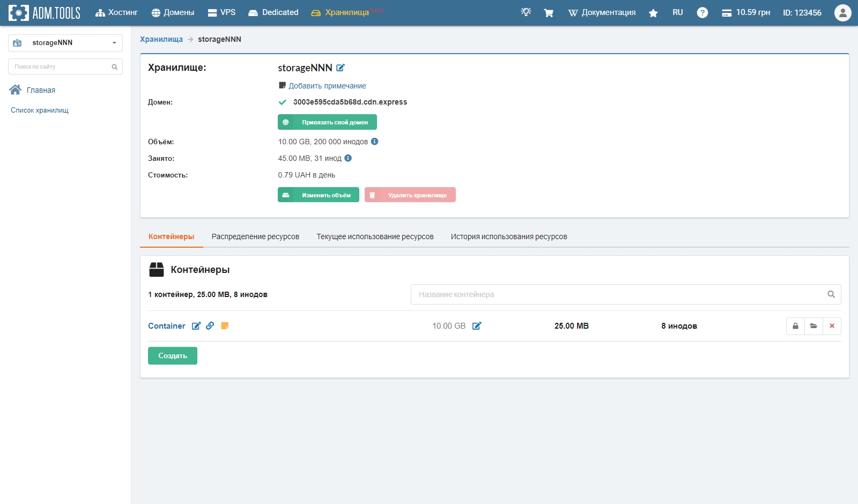This screenshot has height=504, width=858.
Task: Show info icon next to Занято
Action: point(348,158)
